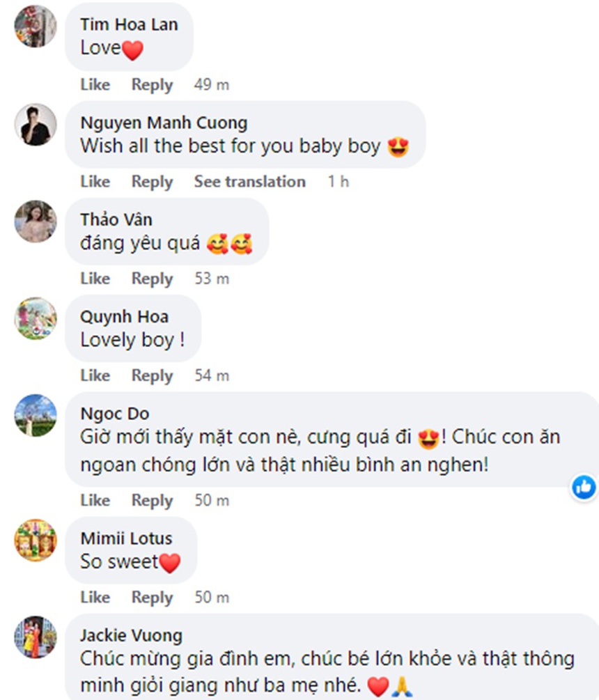Screen dimensions: 599x700
Task: Click the blue thumbs-up reaction badge
Action: point(584,486)
